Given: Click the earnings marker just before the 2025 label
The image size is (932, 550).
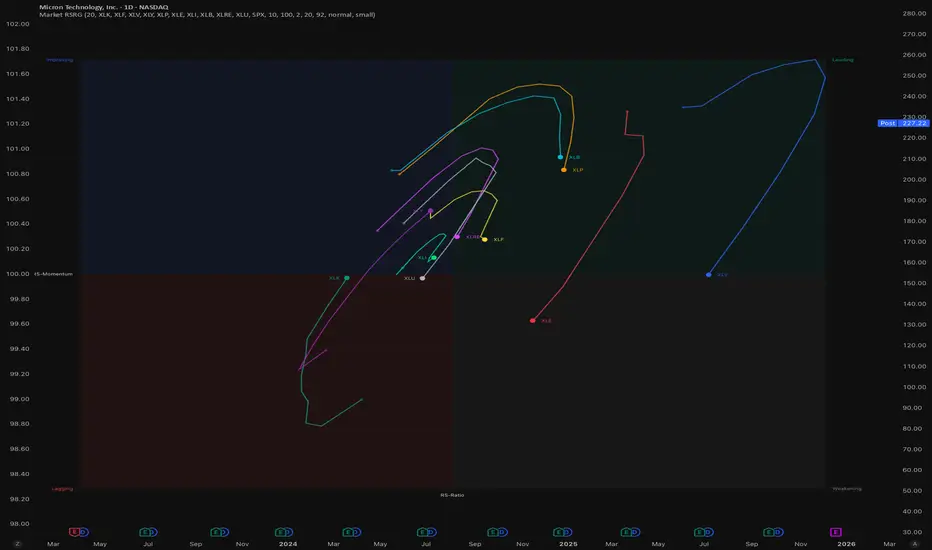Looking at the screenshot, I should point(558,532).
